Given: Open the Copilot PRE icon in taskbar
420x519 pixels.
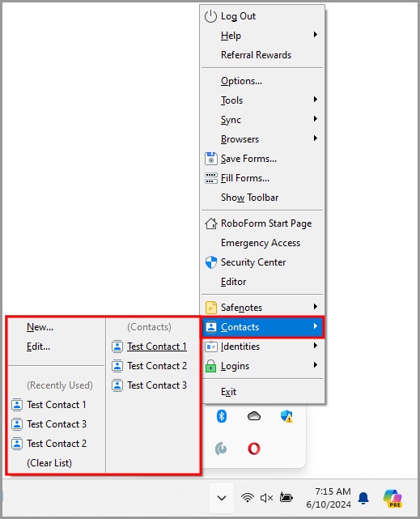Looking at the screenshot, I should [392, 498].
